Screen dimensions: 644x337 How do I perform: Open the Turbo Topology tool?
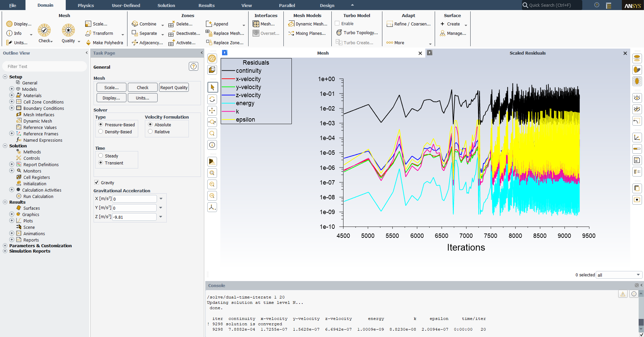pos(339,33)
